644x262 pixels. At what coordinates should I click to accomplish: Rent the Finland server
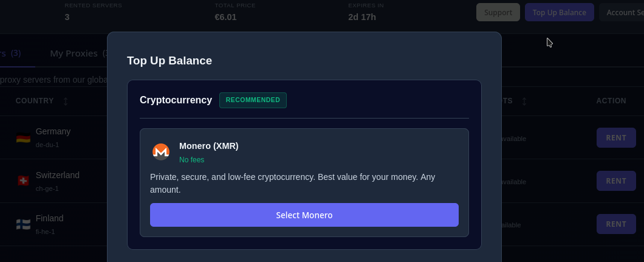click(616, 224)
